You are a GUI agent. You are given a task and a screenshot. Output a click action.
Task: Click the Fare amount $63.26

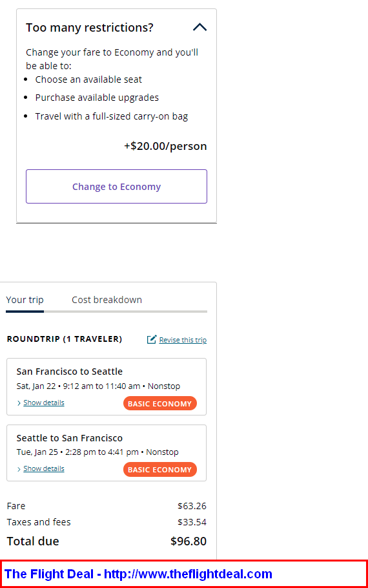click(x=192, y=506)
